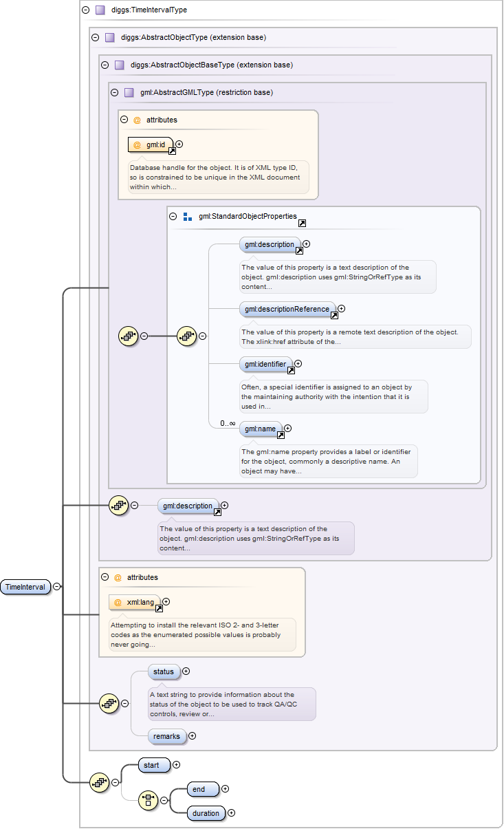This screenshot has height=829, width=504.
Task: Collapse the TimeInterval root element
Action: 56,587
